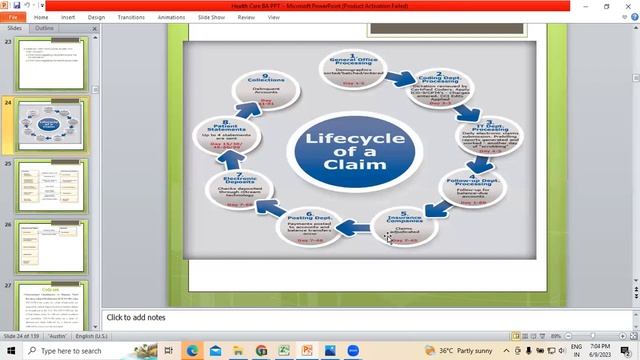Switch to the Design ribbon tab
Image resolution: width=640 pixels, height=360 pixels.
(96, 18)
